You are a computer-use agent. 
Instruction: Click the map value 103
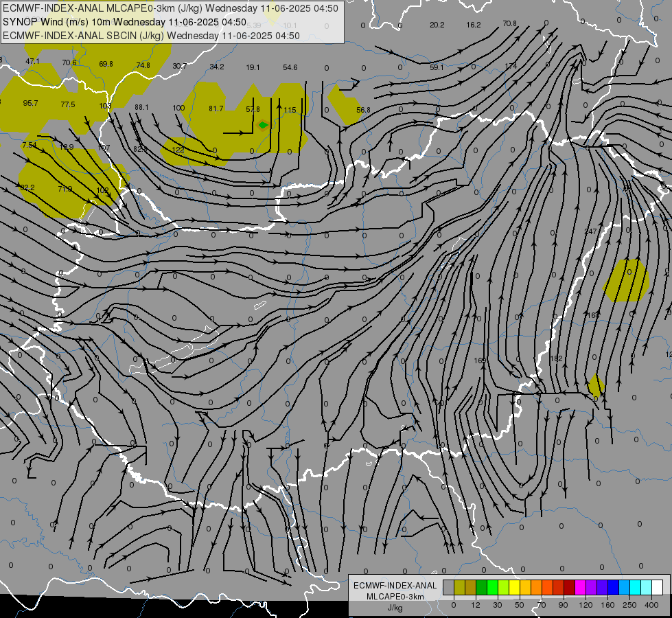point(106,106)
